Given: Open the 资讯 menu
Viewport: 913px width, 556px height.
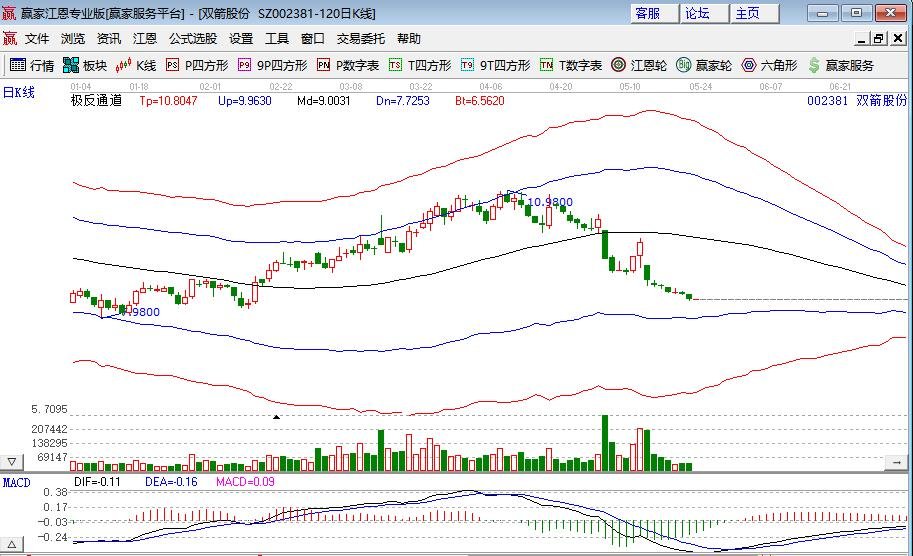Looking at the screenshot, I should click(109, 39).
